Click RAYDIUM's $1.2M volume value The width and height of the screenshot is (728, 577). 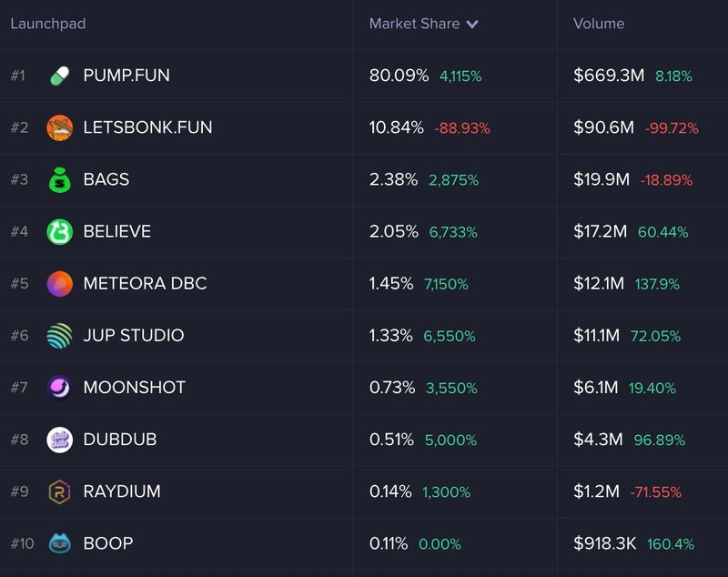(597, 491)
